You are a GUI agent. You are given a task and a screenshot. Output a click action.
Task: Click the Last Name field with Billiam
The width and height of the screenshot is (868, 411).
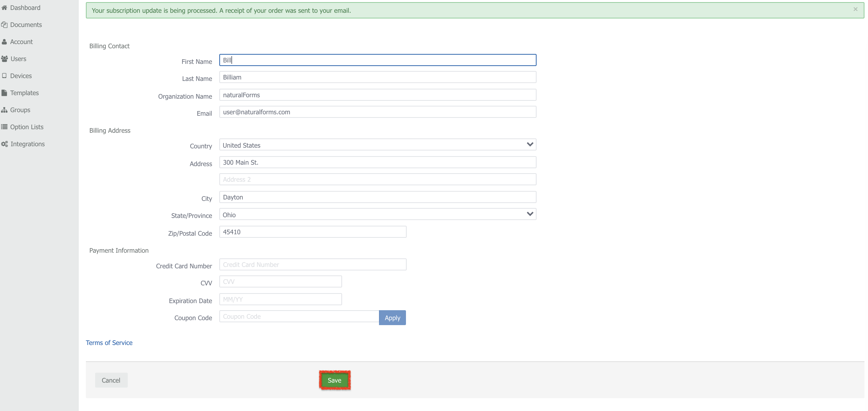pyautogui.click(x=378, y=77)
